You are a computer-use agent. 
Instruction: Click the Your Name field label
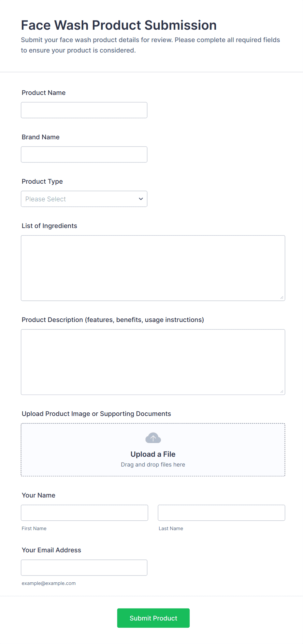38,495
